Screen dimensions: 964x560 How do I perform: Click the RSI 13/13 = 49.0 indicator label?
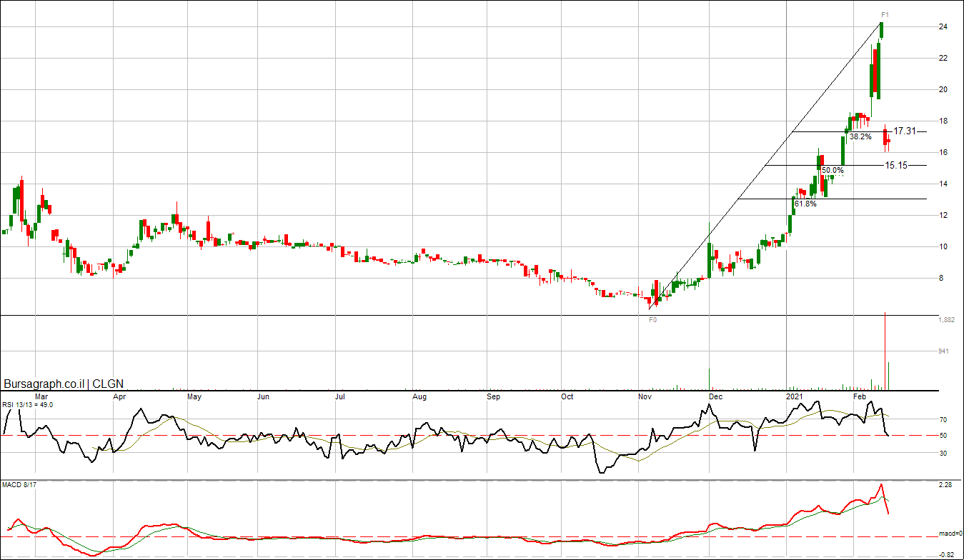pyautogui.click(x=27, y=405)
